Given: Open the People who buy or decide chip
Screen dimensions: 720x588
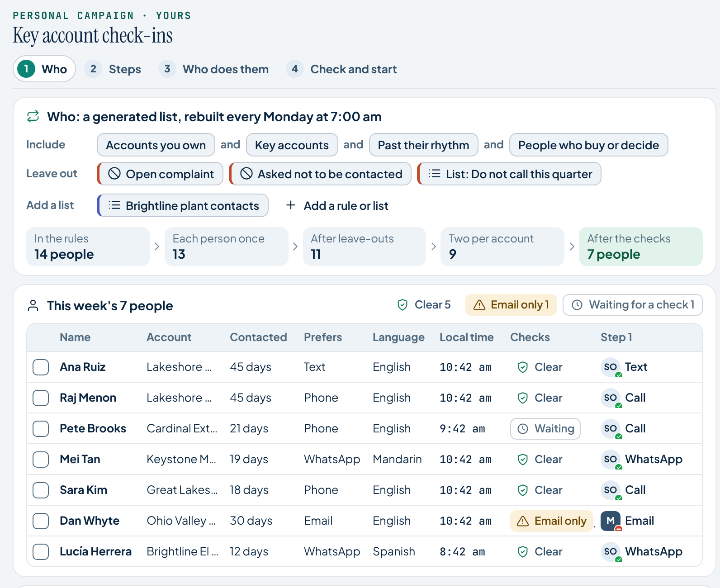Looking at the screenshot, I should click(x=588, y=145).
